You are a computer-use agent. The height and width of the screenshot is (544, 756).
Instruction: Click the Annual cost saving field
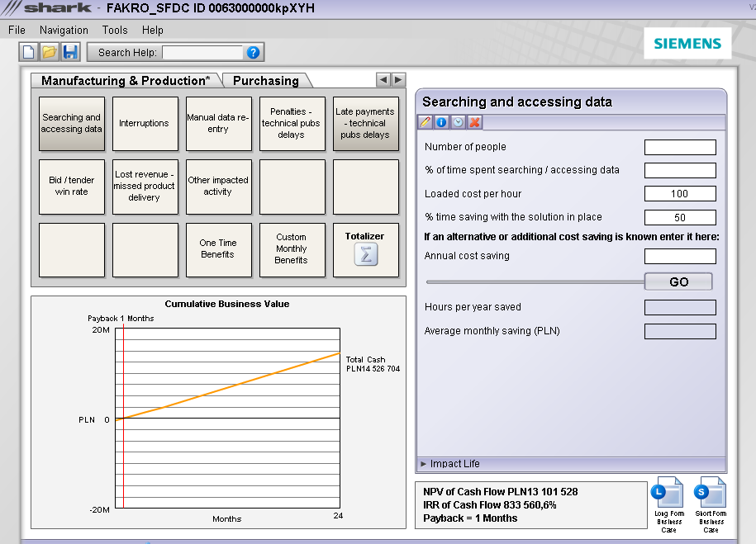click(680, 257)
